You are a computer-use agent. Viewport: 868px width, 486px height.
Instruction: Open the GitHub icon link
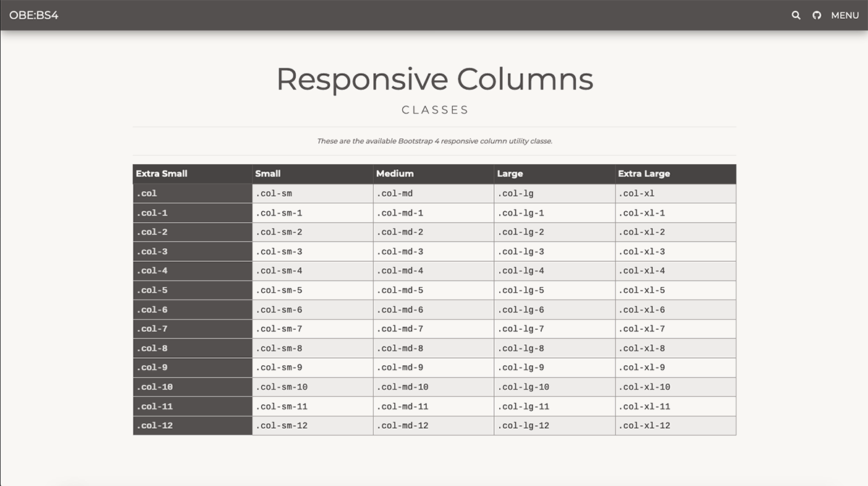tap(817, 15)
